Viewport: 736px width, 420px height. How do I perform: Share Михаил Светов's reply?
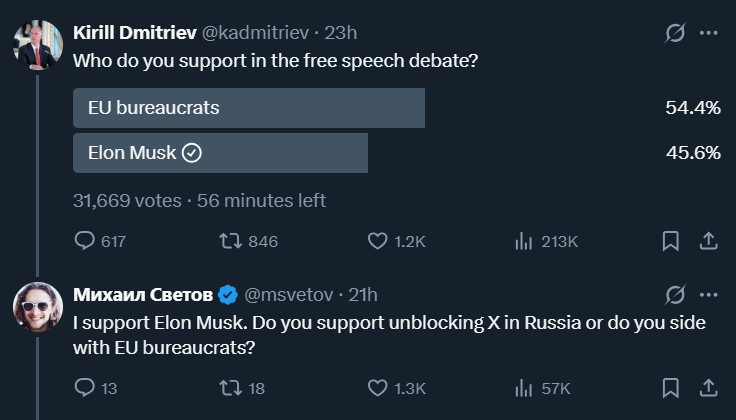[x=708, y=387]
